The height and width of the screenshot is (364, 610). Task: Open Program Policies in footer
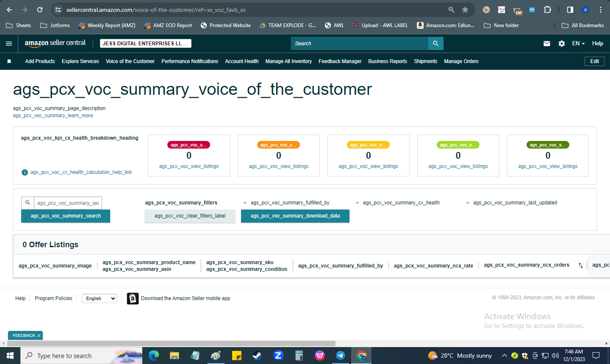(54, 298)
